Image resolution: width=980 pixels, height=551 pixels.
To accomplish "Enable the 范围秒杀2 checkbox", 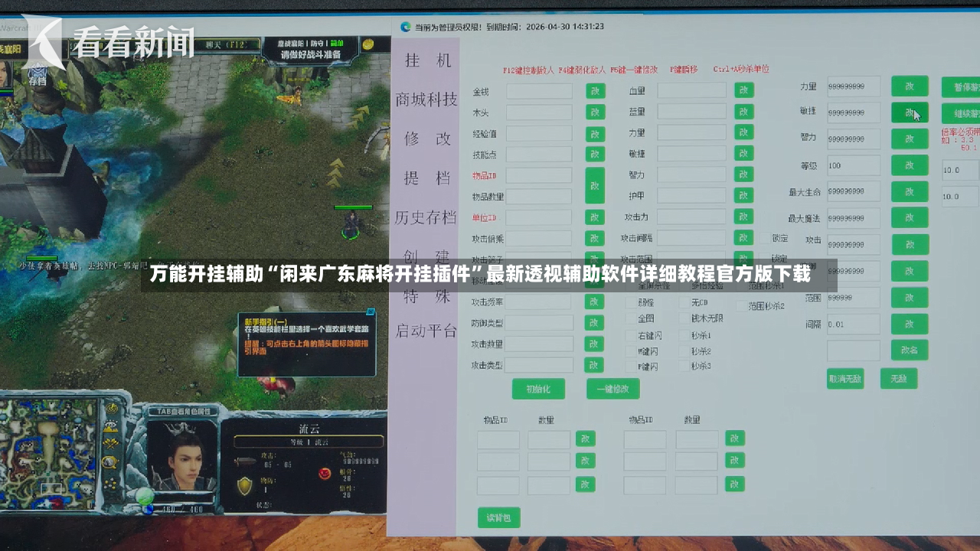I will pyautogui.click(x=740, y=306).
